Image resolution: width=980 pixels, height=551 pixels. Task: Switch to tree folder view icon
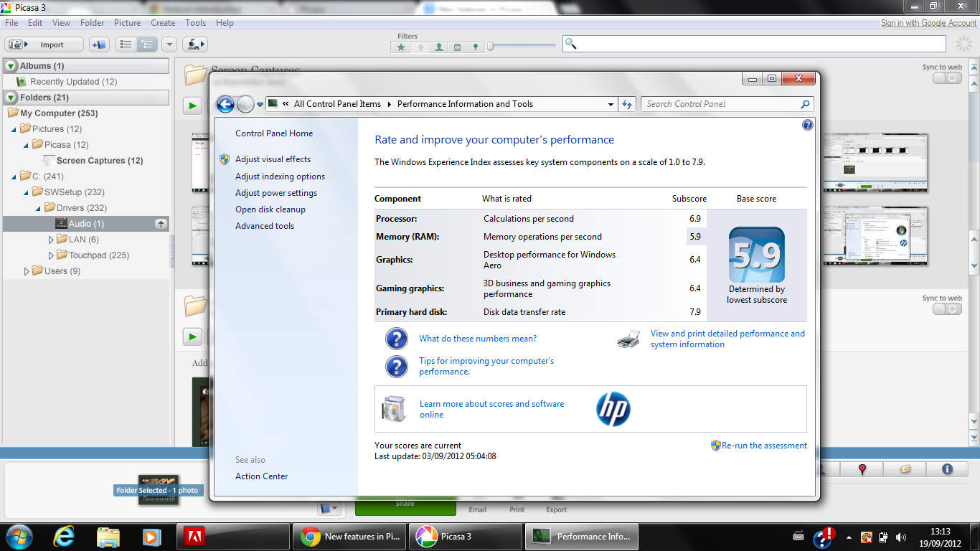(x=146, y=44)
